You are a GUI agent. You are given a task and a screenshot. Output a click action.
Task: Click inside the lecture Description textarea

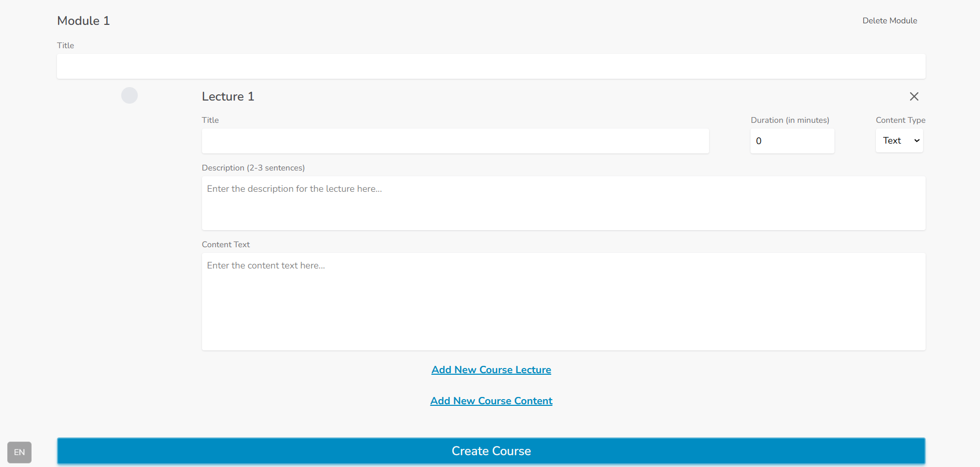pyautogui.click(x=563, y=203)
